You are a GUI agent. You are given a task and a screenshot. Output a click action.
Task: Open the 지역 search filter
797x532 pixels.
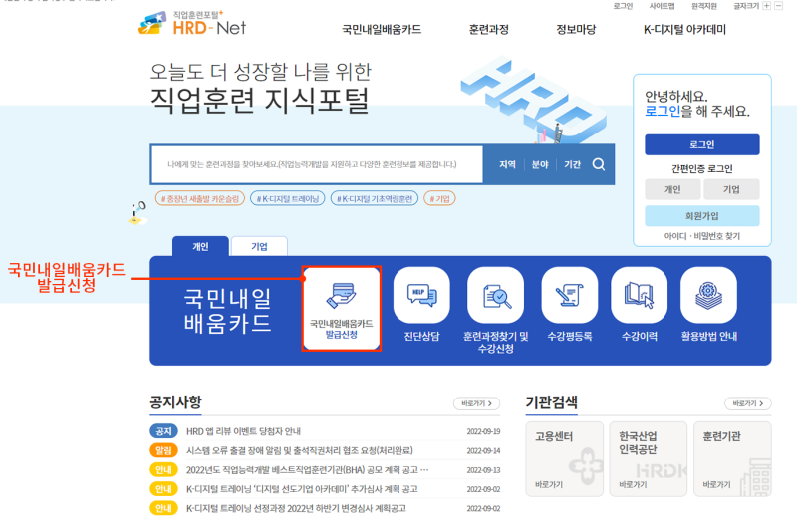[x=507, y=164]
